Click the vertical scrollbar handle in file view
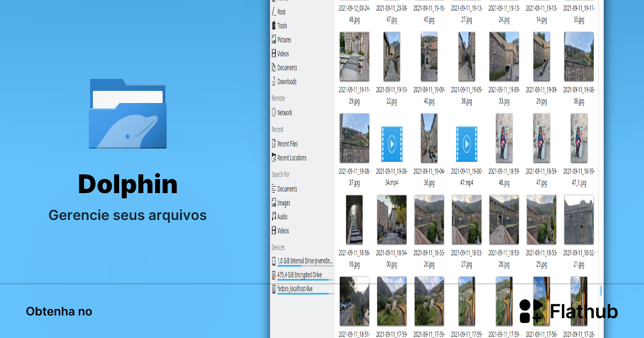This screenshot has width=644, height=338. coord(601,290)
